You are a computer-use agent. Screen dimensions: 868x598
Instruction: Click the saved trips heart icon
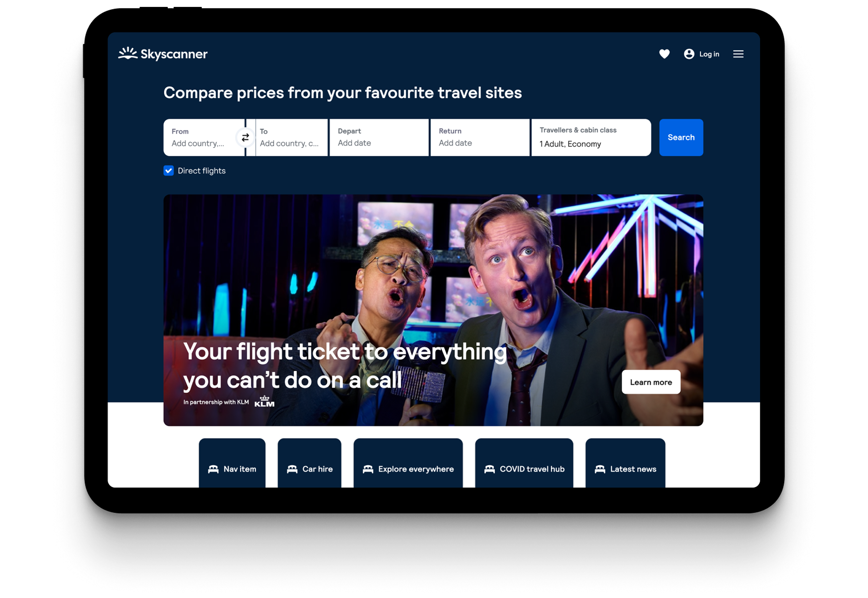pos(664,54)
